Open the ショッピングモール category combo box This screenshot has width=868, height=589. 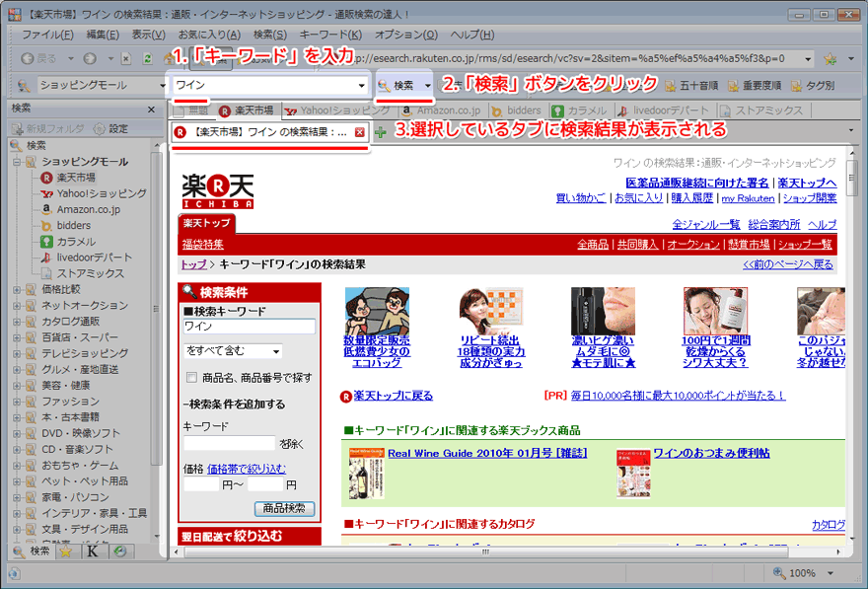tap(102, 85)
